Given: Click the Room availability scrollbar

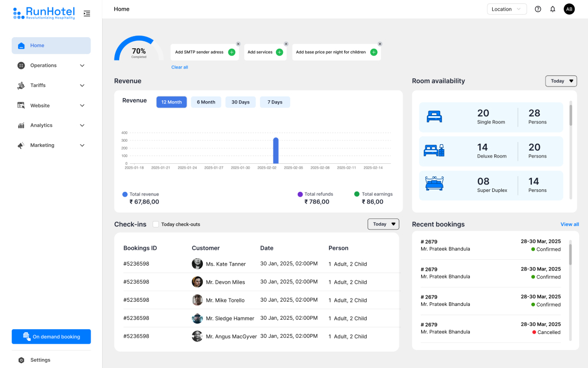Looking at the screenshot, I should click(571, 114).
